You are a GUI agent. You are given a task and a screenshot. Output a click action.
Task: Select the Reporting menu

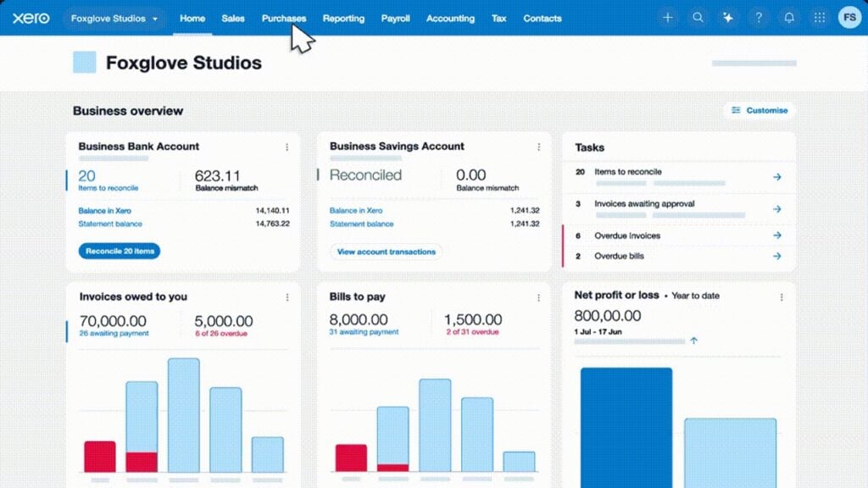[x=343, y=19]
